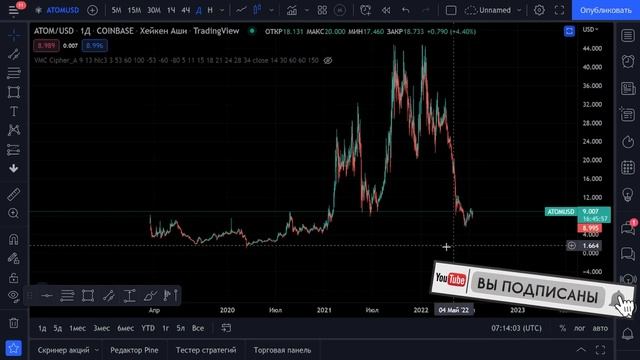The image size is (640, 360).
Task: Select the YTD date range
Action: point(148,328)
